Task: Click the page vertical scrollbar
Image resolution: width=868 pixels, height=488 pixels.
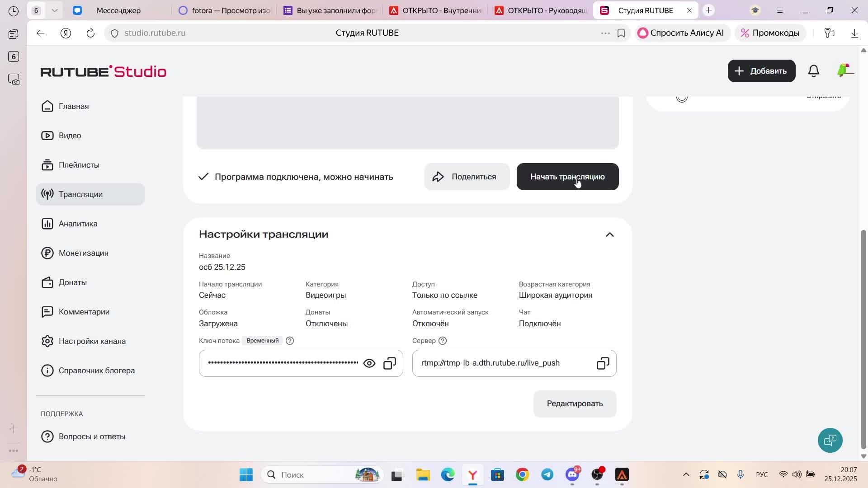Action: tap(863, 339)
